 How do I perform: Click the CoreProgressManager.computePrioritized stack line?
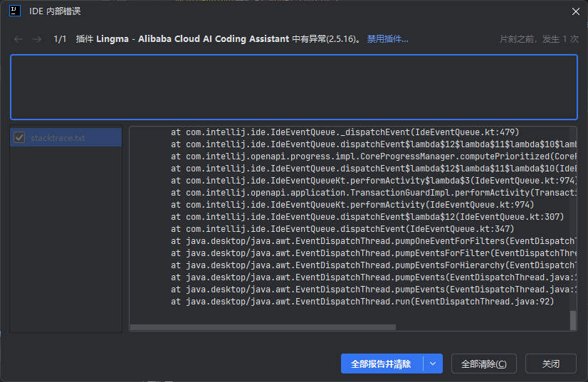(x=374, y=156)
